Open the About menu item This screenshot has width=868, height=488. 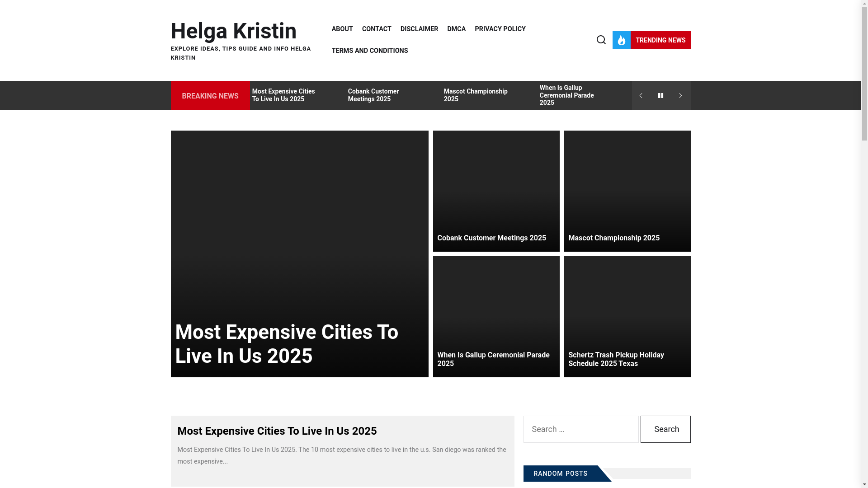tap(342, 29)
